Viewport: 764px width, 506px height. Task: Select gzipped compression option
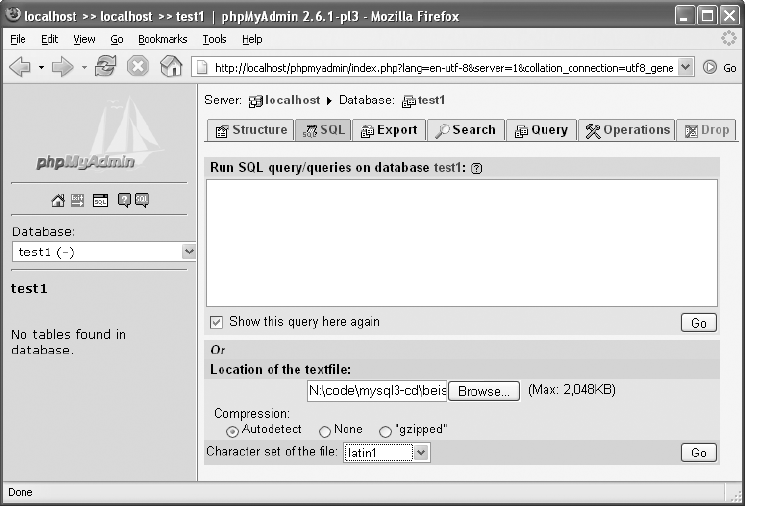click(385, 431)
